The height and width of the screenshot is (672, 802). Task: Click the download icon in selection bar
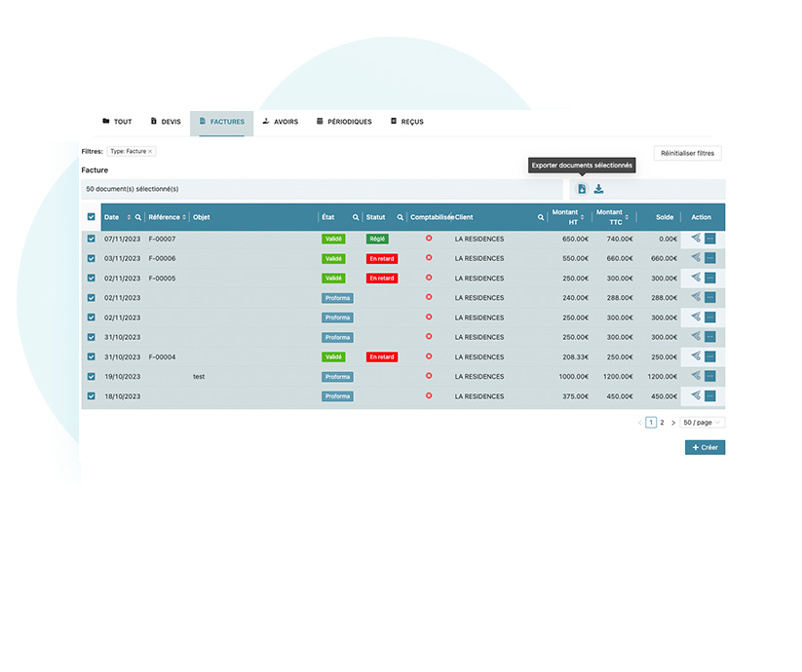pos(598,189)
